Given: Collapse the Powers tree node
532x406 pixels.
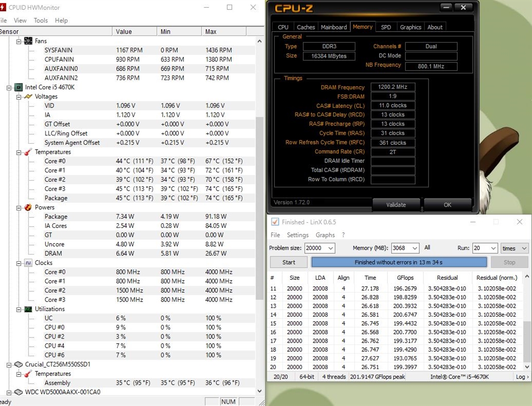Looking at the screenshot, I should point(19,208).
